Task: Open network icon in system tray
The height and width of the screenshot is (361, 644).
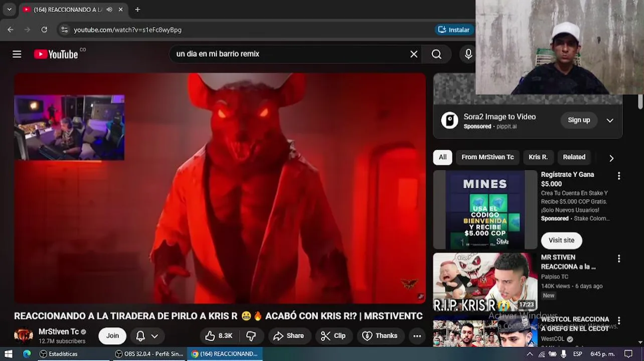Action: click(542, 354)
